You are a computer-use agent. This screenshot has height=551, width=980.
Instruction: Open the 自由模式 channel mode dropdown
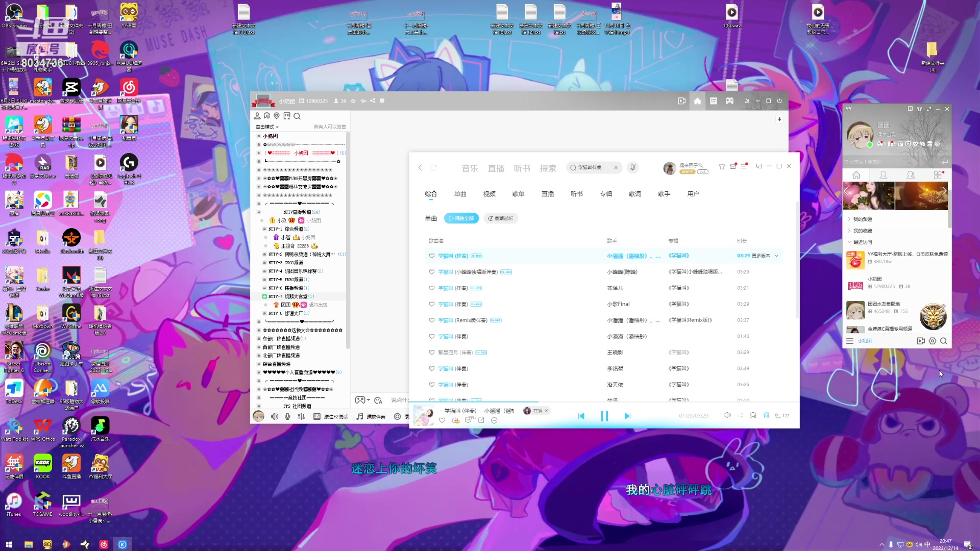(267, 127)
